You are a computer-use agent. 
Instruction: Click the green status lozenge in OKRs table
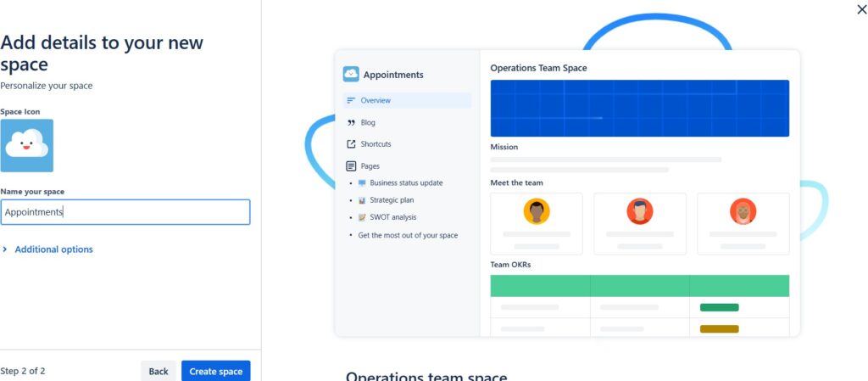[719, 307]
